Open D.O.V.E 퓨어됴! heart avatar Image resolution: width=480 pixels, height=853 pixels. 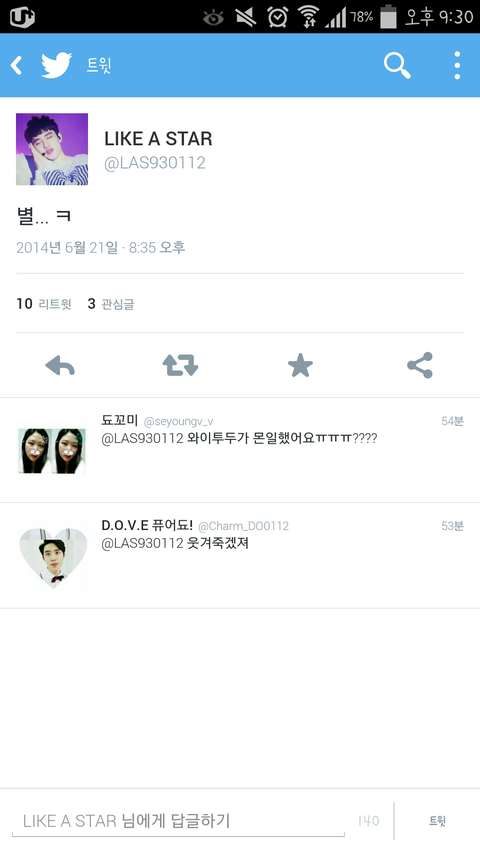53,558
